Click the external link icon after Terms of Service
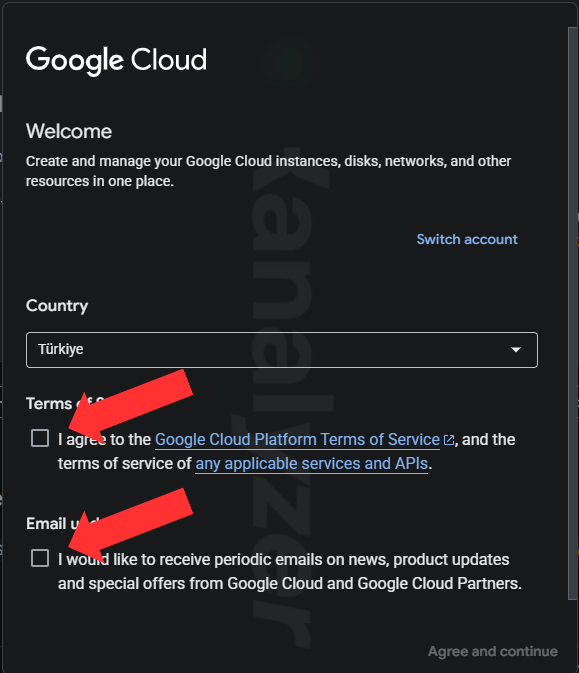 tap(449, 440)
